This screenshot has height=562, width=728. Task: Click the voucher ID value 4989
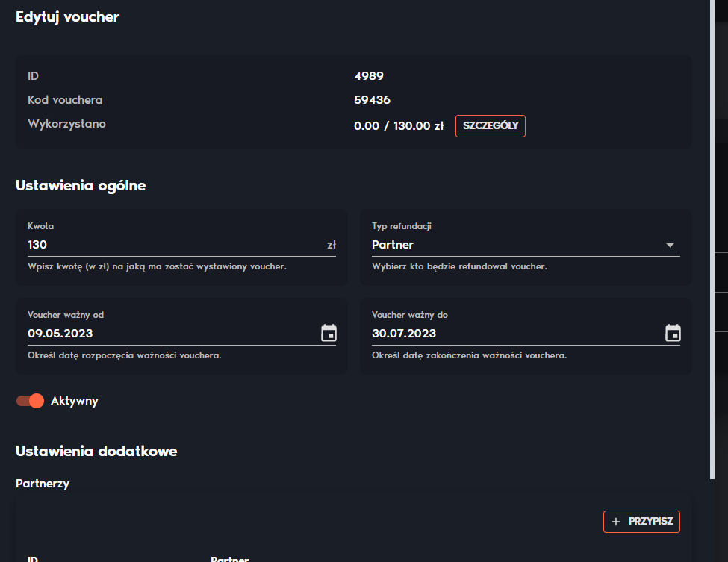pos(369,76)
